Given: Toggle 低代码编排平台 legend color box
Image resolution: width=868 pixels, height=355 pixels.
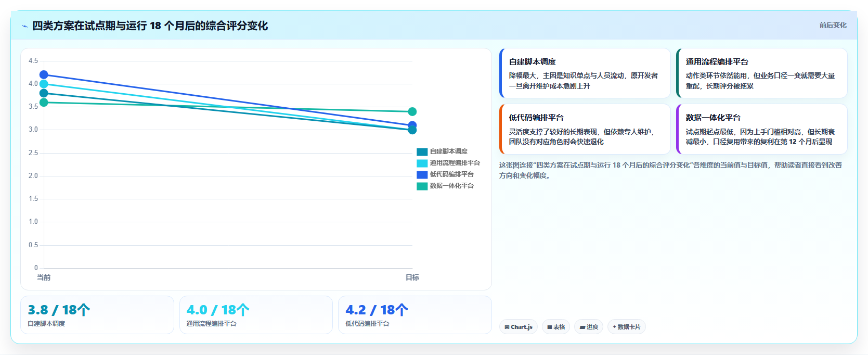Looking at the screenshot, I should [422, 174].
